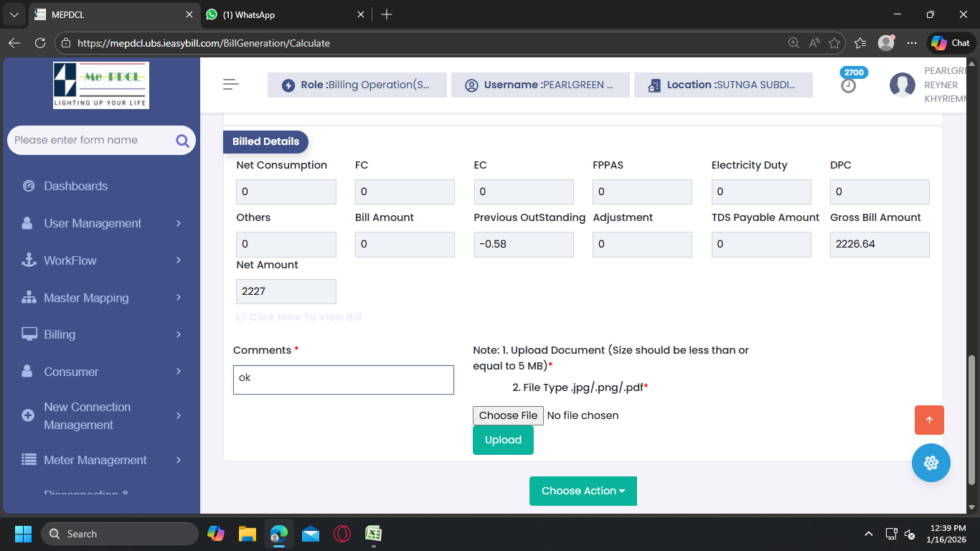Open the Copilot Chat button in the browser
Image resolution: width=980 pixels, height=551 pixels.
click(x=951, y=43)
